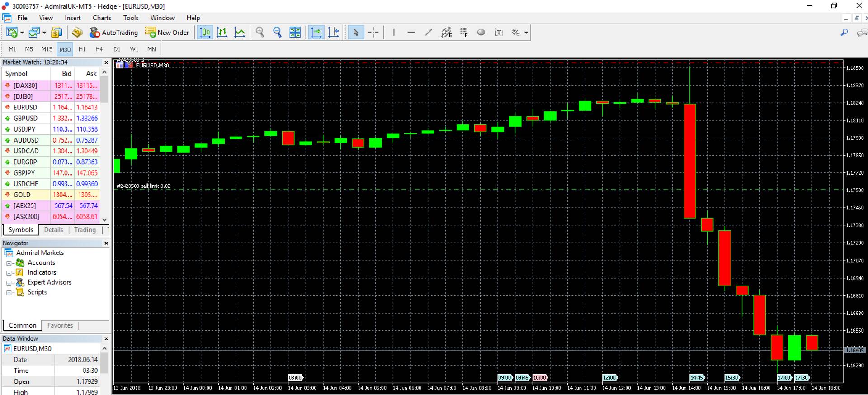The height and width of the screenshot is (395, 868).
Task: Toggle AutoTrading on
Action: point(113,33)
